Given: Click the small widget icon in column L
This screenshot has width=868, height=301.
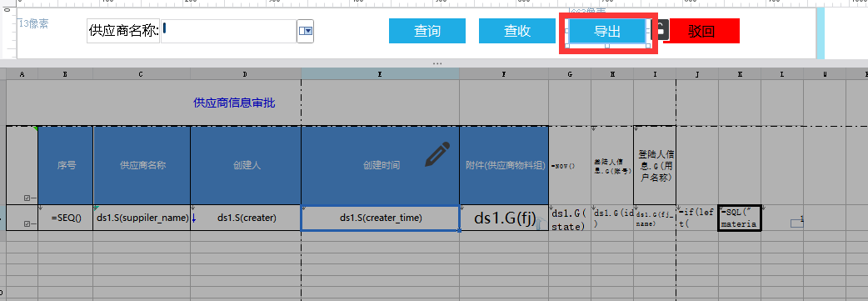Looking at the screenshot, I should coord(796,223).
